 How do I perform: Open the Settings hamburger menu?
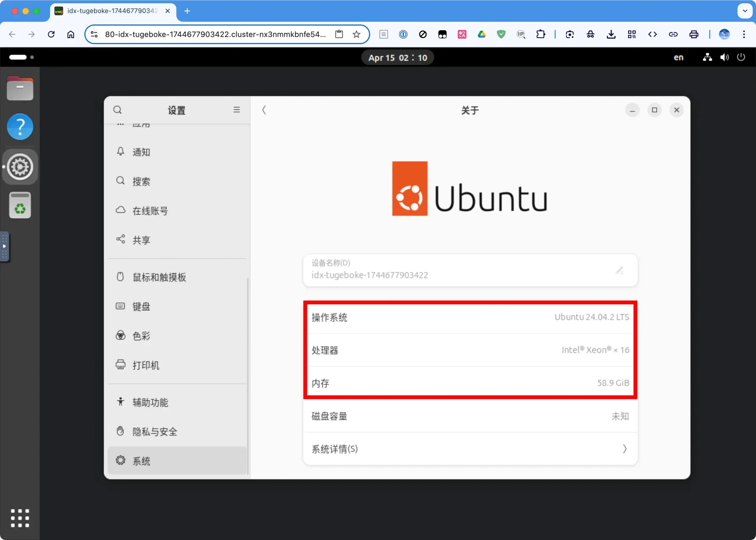(x=237, y=110)
